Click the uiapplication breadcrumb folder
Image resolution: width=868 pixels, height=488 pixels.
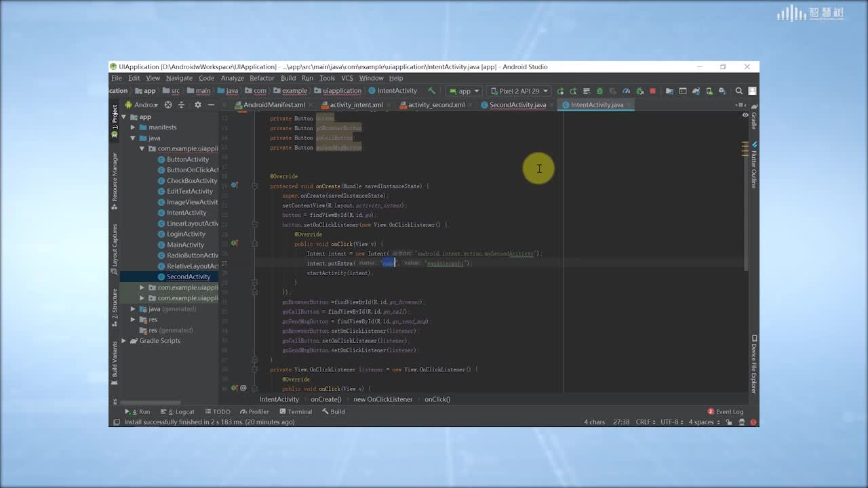point(342,91)
